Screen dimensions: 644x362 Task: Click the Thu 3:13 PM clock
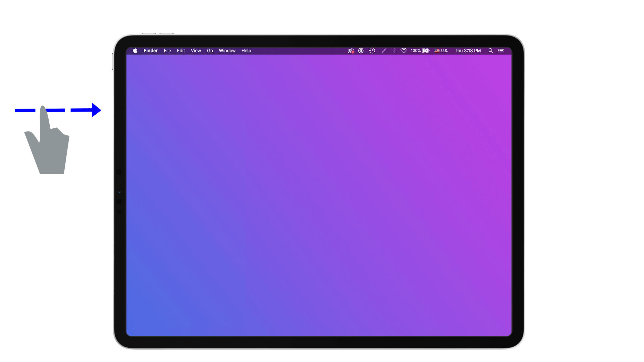pyautogui.click(x=468, y=51)
